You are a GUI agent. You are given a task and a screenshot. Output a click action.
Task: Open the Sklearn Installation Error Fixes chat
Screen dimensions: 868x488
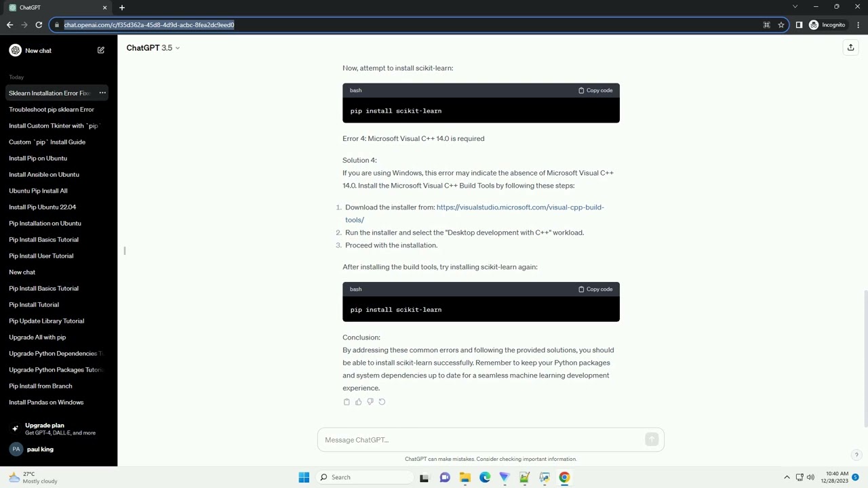click(x=50, y=93)
